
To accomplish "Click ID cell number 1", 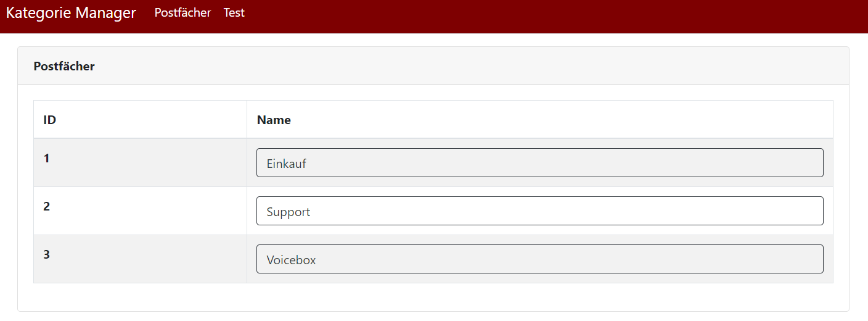I will (x=47, y=159).
